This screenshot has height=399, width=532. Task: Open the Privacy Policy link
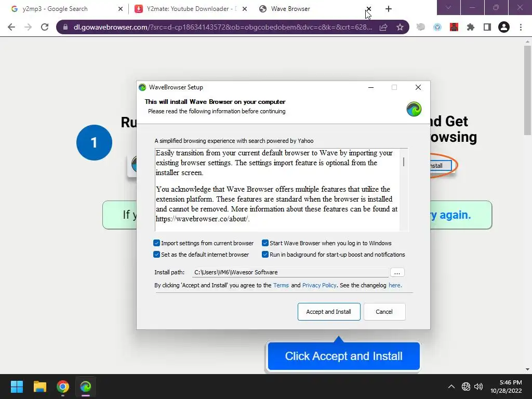click(320, 285)
